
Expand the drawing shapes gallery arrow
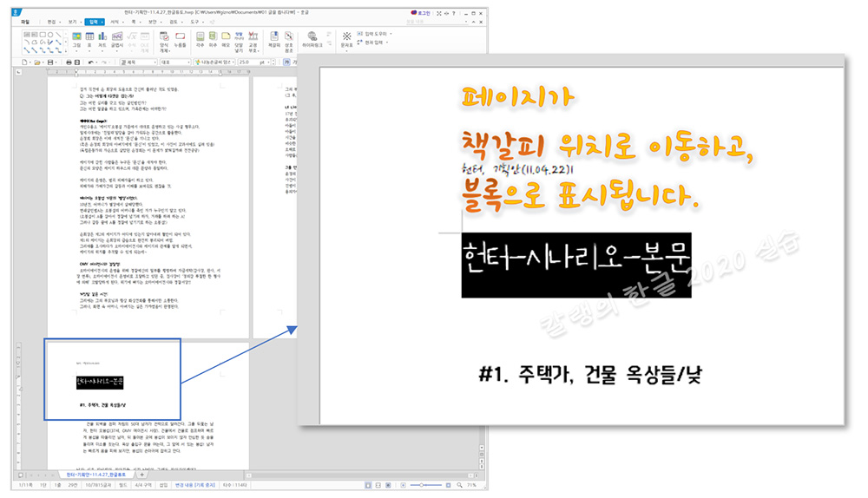coord(65,50)
